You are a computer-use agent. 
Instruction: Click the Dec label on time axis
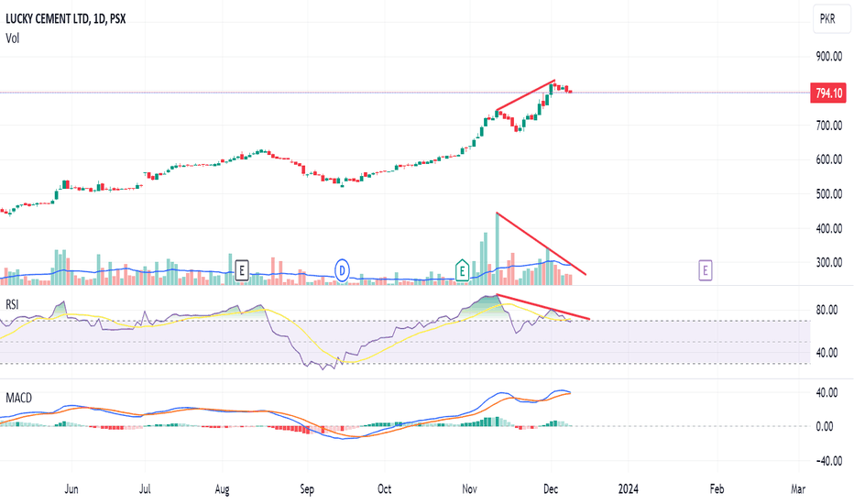pyautogui.click(x=551, y=488)
